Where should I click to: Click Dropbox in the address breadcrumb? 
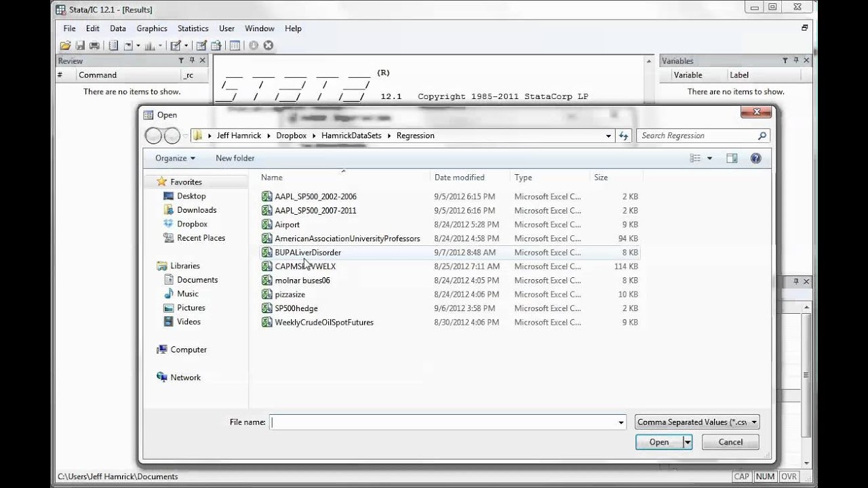pyautogui.click(x=292, y=136)
